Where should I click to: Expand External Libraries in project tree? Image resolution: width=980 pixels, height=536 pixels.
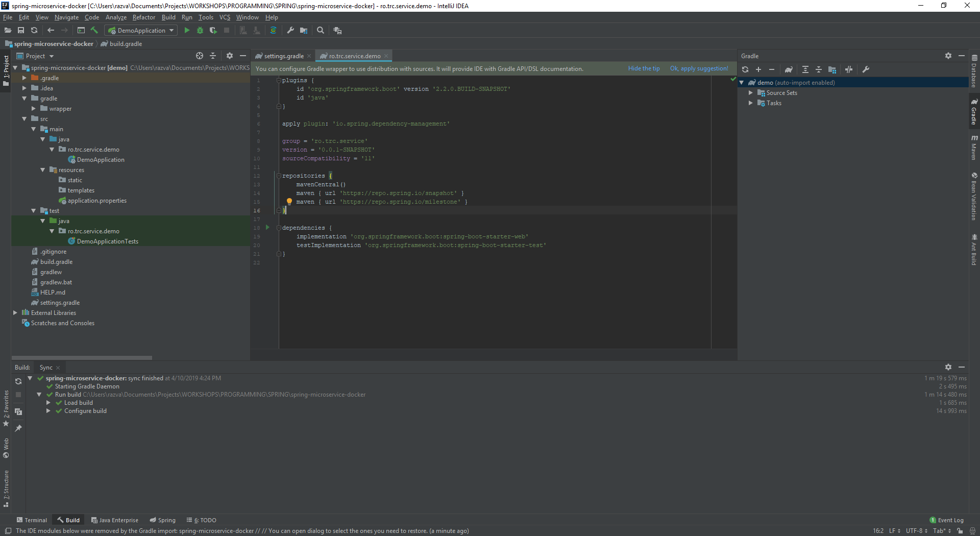click(x=15, y=313)
